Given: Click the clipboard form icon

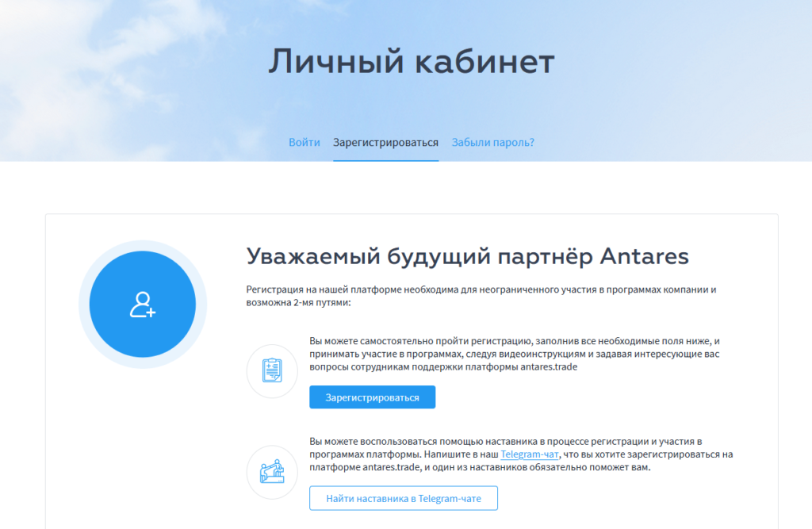Looking at the screenshot, I should (272, 371).
